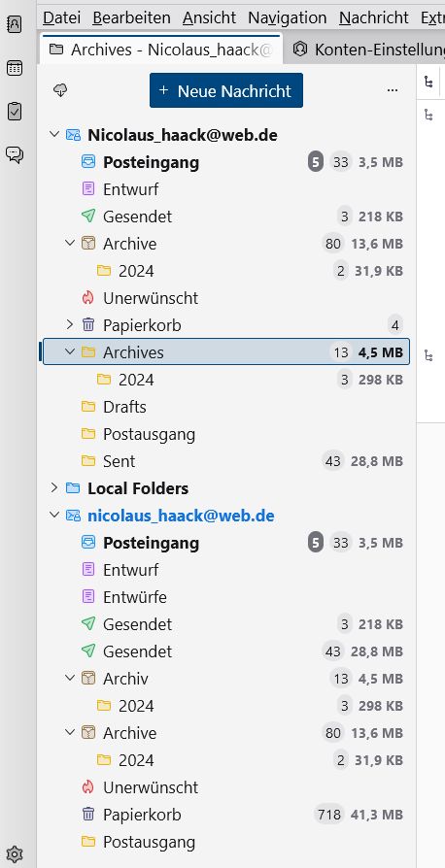Collapse the selected Archives folder

[70, 352]
